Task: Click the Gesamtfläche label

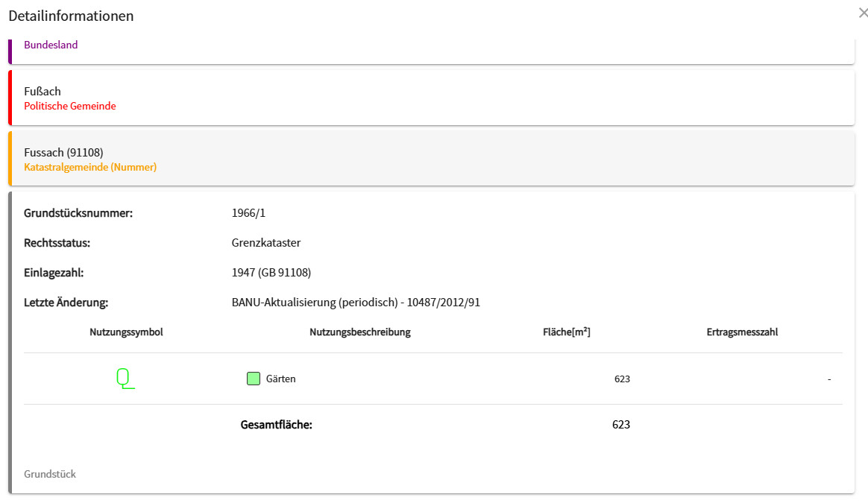Action: click(x=276, y=425)
